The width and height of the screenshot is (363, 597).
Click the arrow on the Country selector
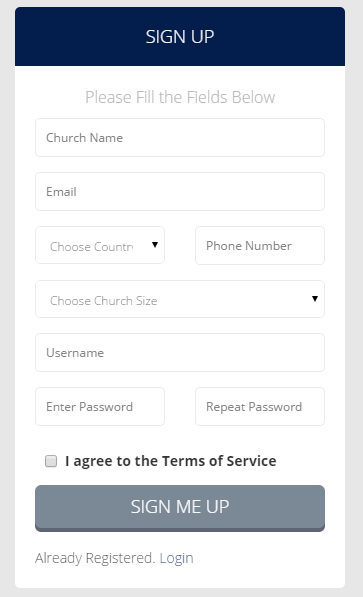pos(155,245)
